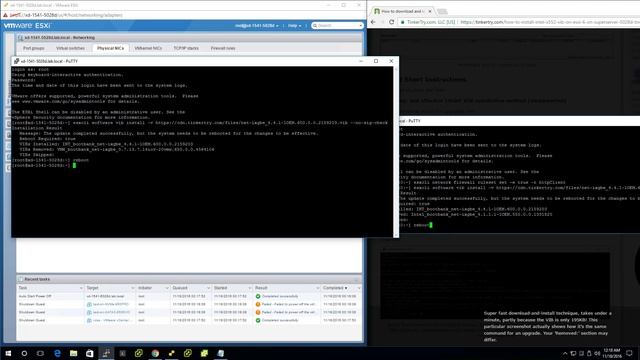Select the 'Auto Start Power Off' task cell
Screen dimensions: 640x360
(35, 296)
